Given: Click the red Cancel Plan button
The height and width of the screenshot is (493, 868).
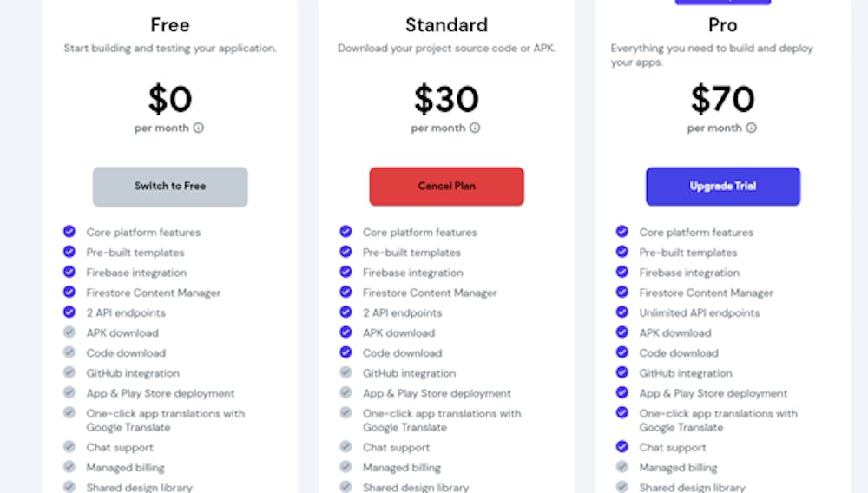Looking at the screenshot, I should coord(446,187).
